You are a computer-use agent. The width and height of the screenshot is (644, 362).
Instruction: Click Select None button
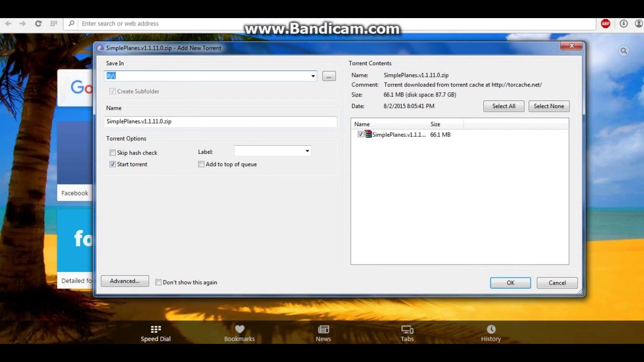549,106
